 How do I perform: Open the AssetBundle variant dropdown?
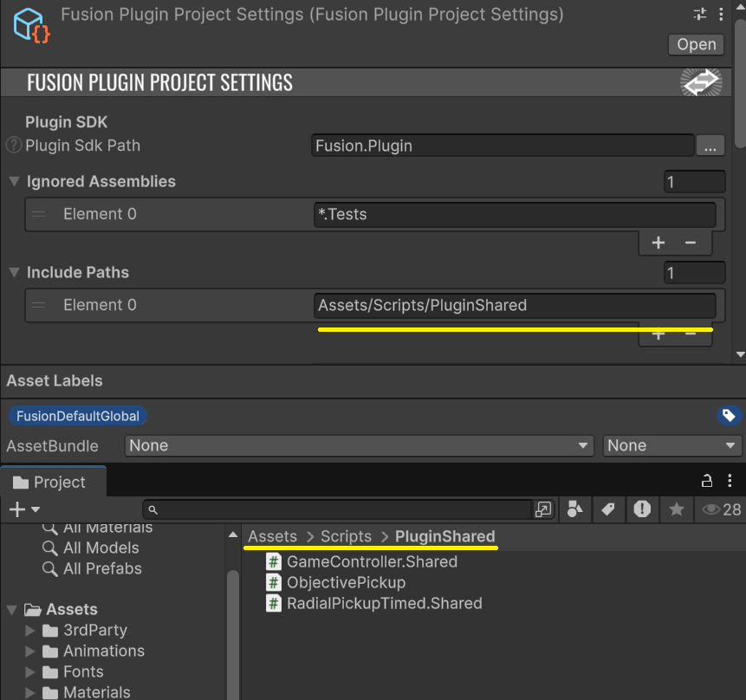click(x=671, y=446)
